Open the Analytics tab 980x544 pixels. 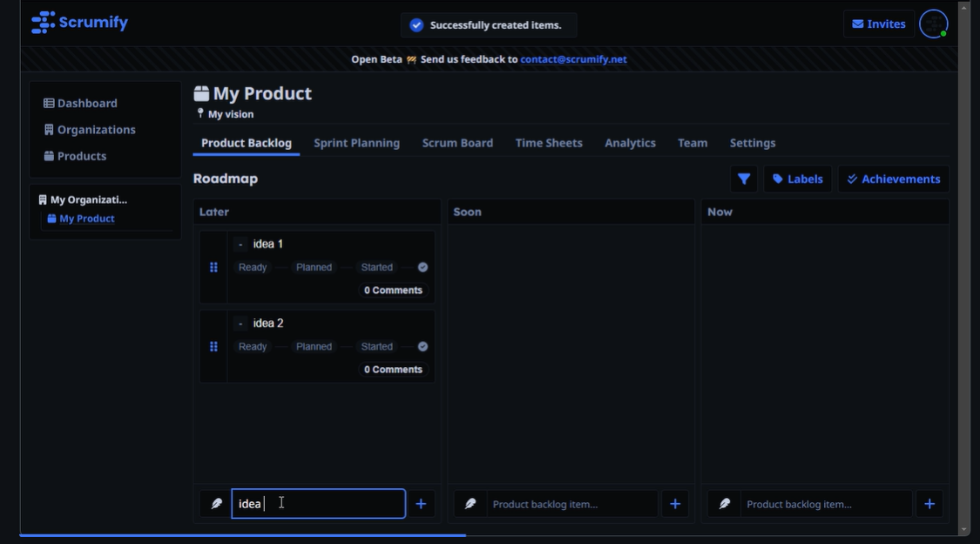[x=630, y=142]
